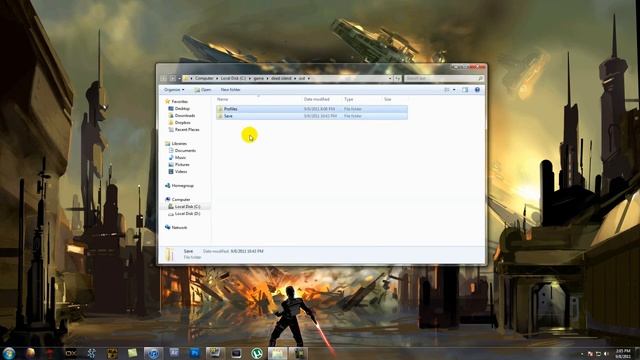
Task: Open the Organize menu
Action: 174,90
